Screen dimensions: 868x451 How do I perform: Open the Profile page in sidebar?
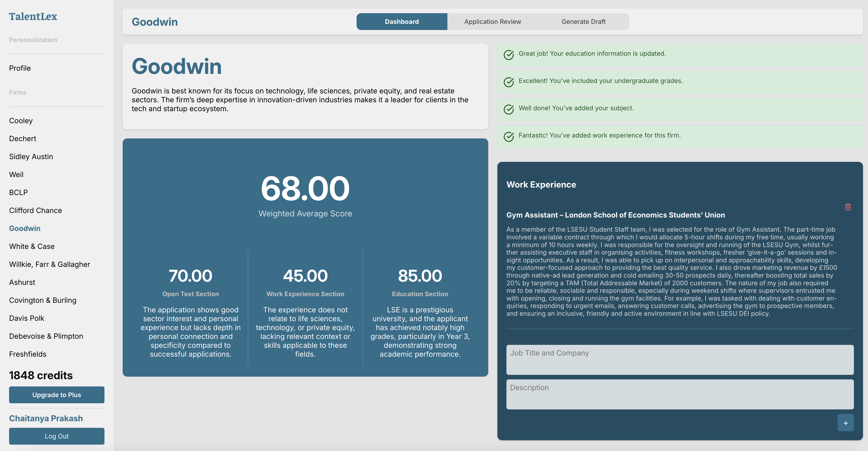20,68
